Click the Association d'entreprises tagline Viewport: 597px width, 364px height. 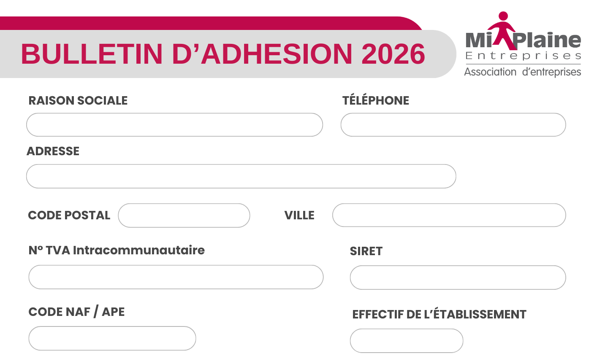click(523, 72)
